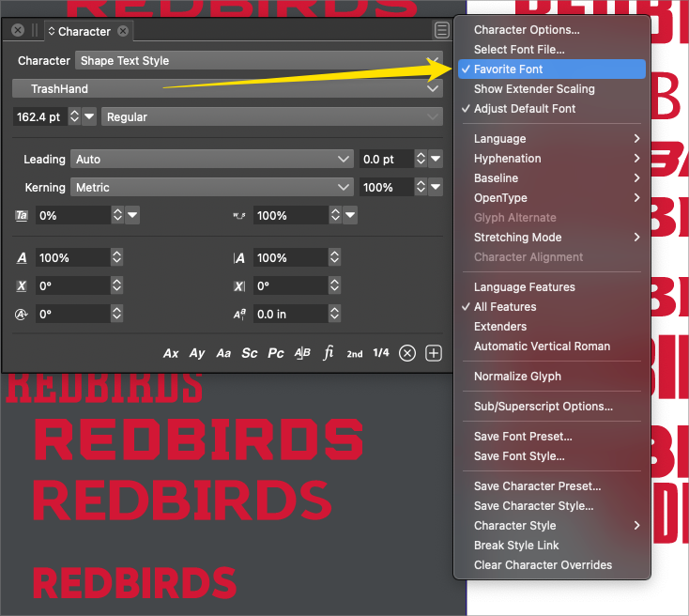689x616 pixels.
Task: Open the Character panel hamburger menu
Action: (442, 31)
